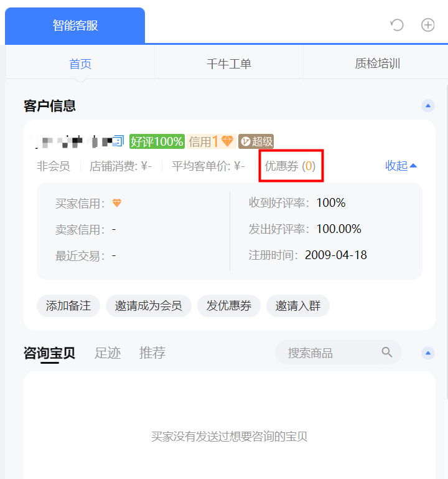448x479 pixels.
Task: Click the 发出好评率 100.00% value
Action: pos(338,229)
